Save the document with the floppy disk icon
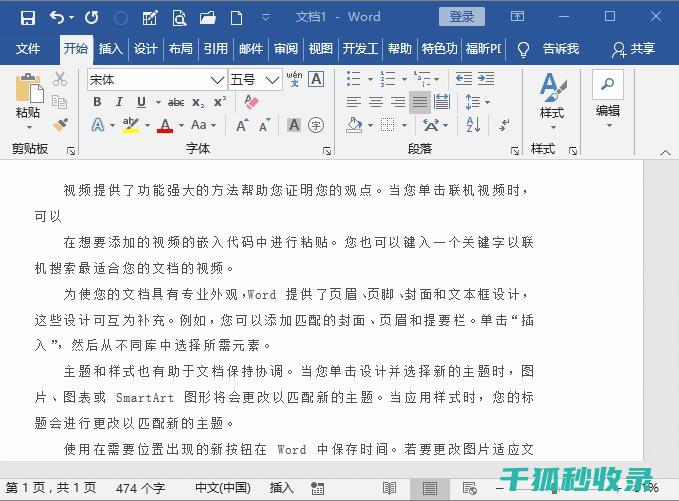Image resolution: width=679 pixels, height=501 pixels. tap(28, 18)
